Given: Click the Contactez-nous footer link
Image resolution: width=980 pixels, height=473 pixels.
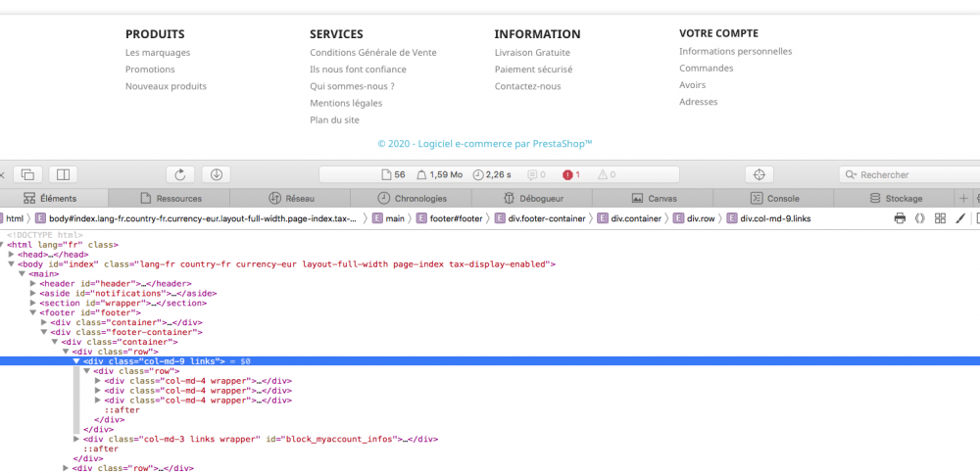Looking at the screenshot, I should [527, 86].
